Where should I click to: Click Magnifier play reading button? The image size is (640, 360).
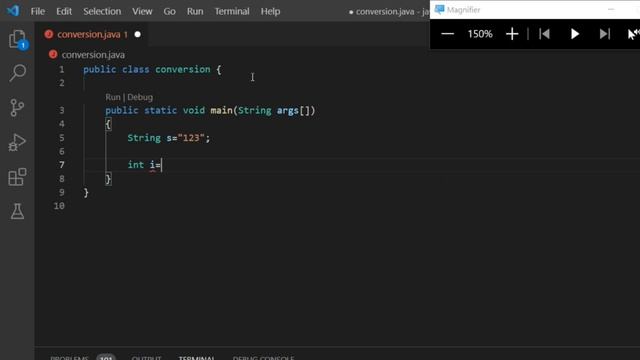coord(575,34)
